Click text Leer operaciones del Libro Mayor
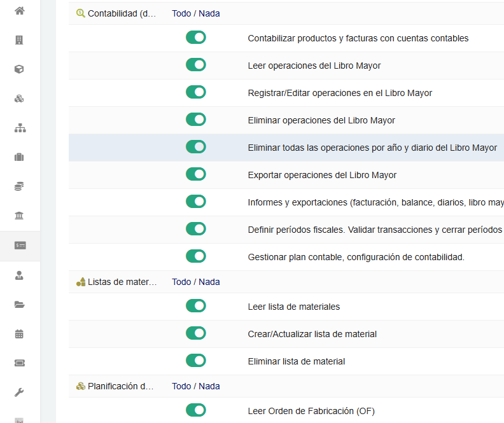 click(x=314, y=66)
